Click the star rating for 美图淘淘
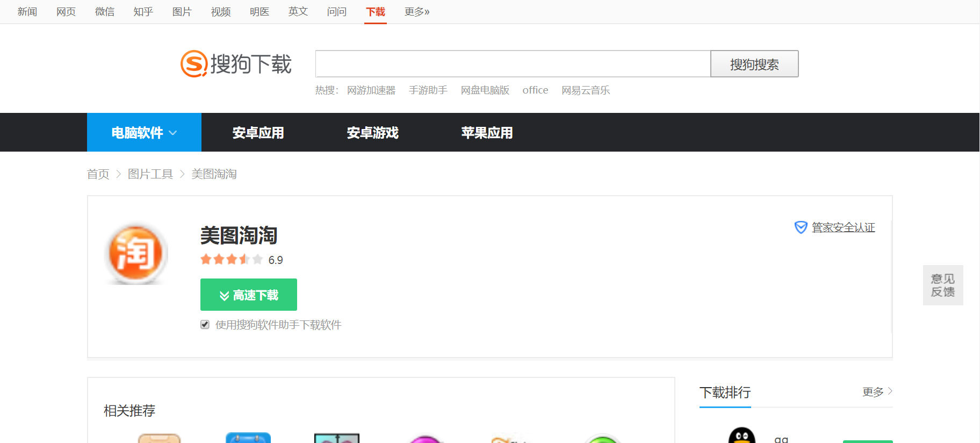The width and height of the screenshot is (980, 443). pos(232,260)
